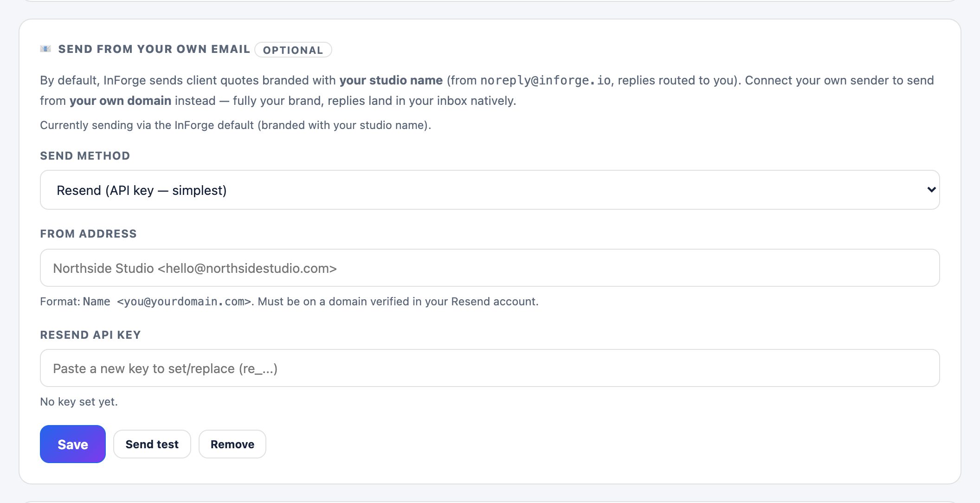This screenshot has width=980, height=503.
Task: Click the Save button
Action: tap(73, 444)
